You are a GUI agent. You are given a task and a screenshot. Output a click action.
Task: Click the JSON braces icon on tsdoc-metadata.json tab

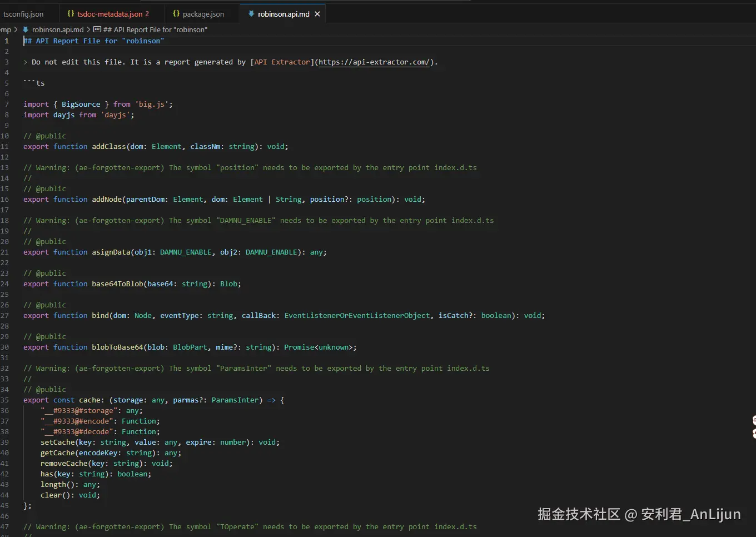point(71,14)
